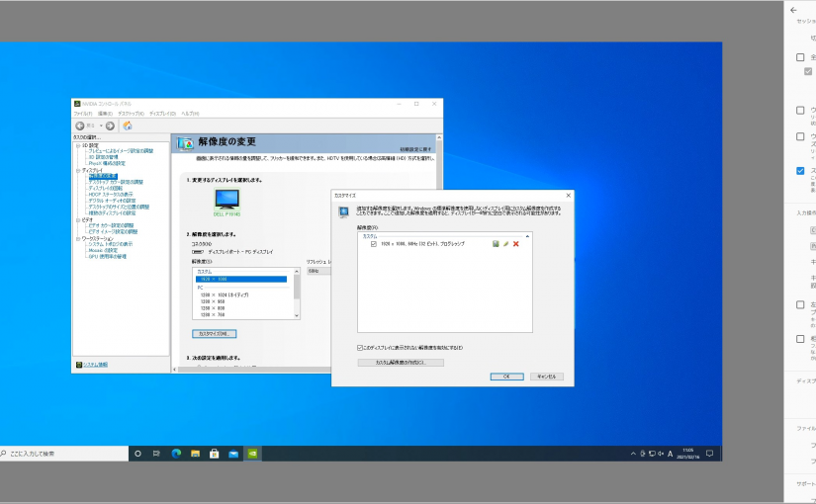Viewport: 816px width, 504px height.
Task: Click the Windows taskbar search box
Action: [64, 454]
